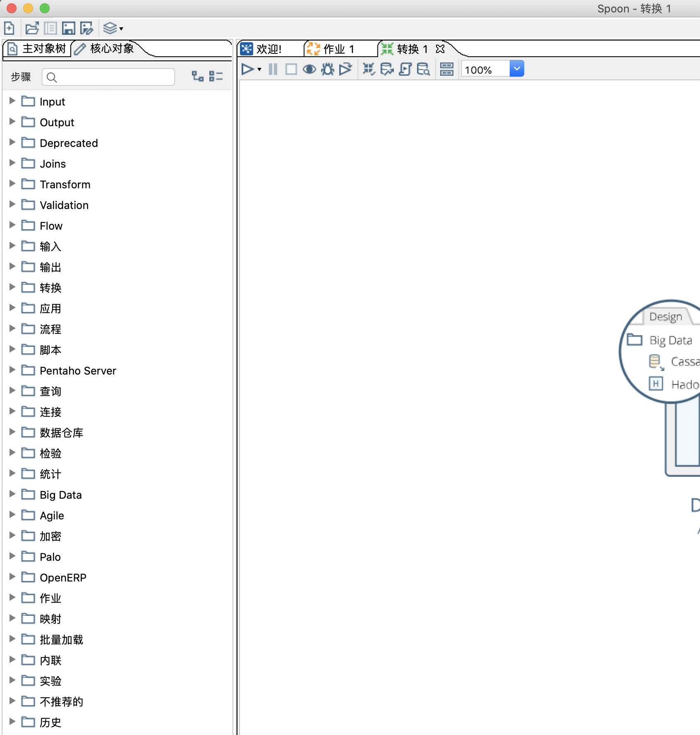
Task: Expand the Input folder
Action: coord(12,101)
